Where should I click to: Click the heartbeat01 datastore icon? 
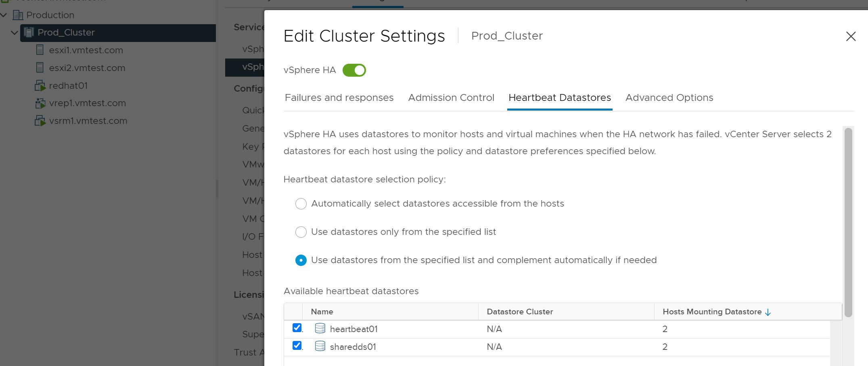(x=320, y=328)
